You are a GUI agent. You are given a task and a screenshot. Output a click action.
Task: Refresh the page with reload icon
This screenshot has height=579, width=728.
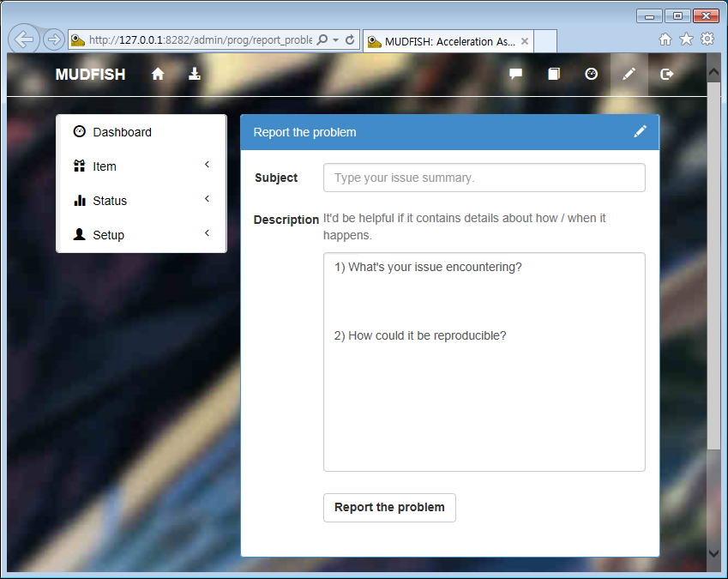coord(350,40)
